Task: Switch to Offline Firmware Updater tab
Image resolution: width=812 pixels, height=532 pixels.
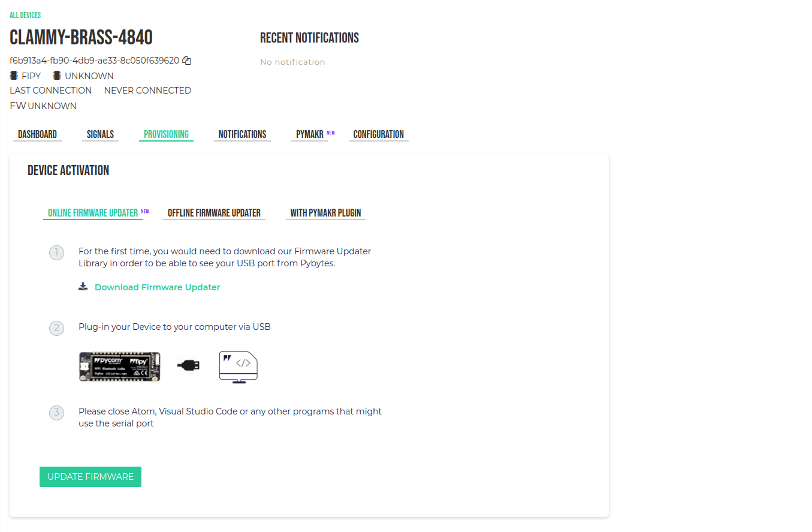Action: point(214,213)
